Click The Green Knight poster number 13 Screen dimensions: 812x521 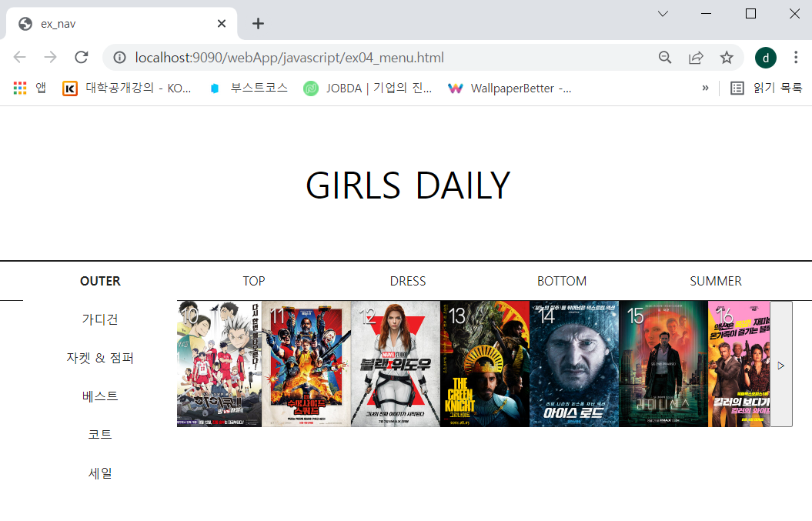485,364
